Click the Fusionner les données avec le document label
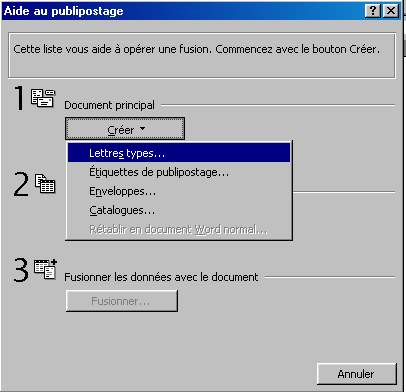The image size is (406, 392). click(161, 277)
